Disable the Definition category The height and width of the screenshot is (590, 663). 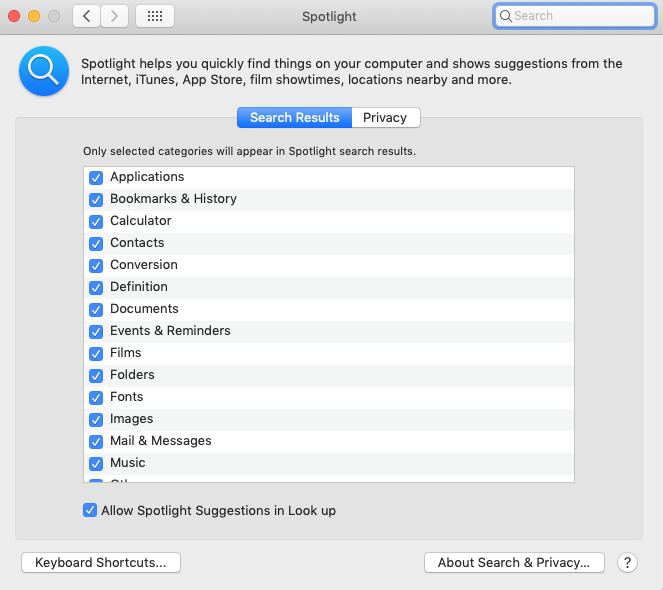(96, 288)
